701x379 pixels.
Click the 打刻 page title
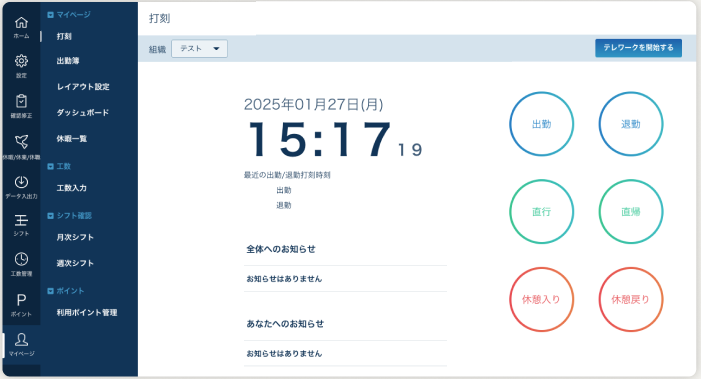point(160,18)
